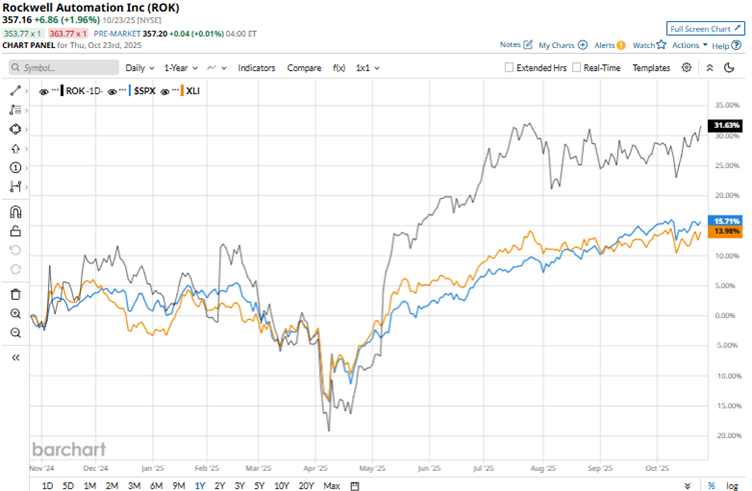Switch to dark mode moon icon
This screenshot has width=752, height=491.
point(729,68)
